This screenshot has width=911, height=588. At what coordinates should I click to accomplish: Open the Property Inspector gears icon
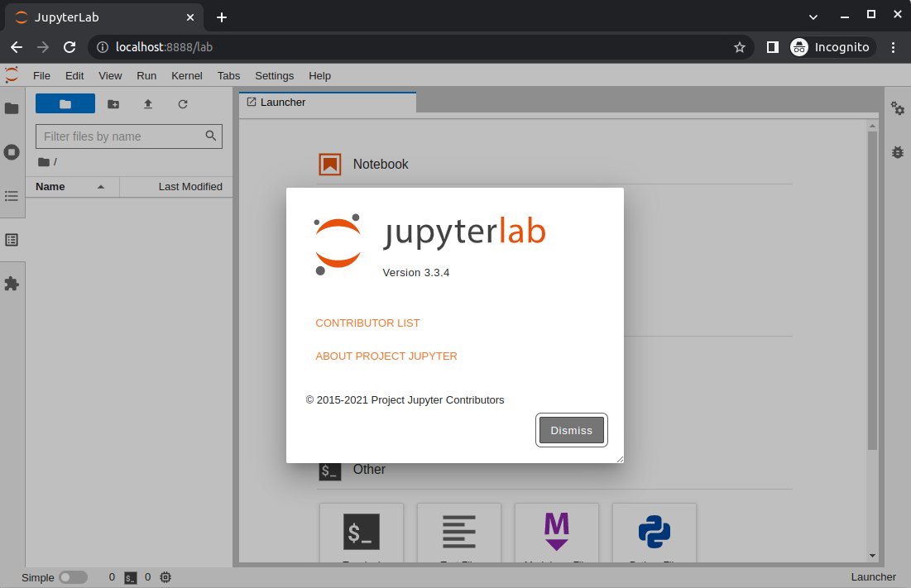(x=898, y=108)
